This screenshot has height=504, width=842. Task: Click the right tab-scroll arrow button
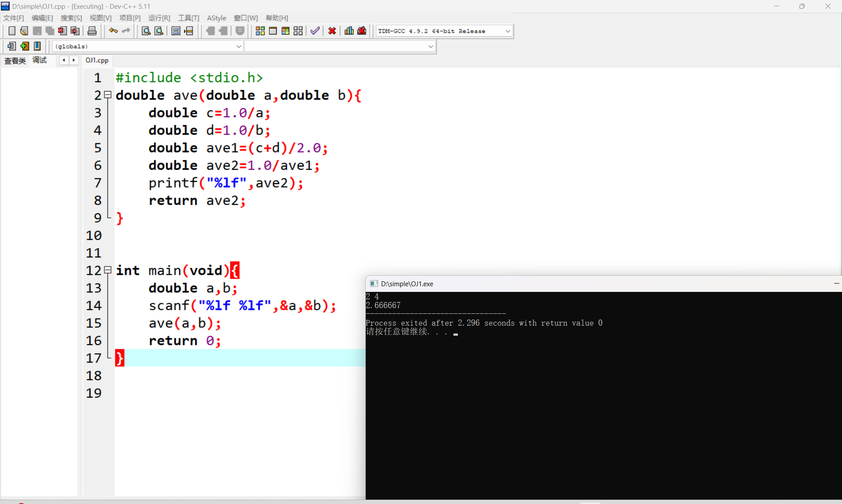[x=74, y=60]
